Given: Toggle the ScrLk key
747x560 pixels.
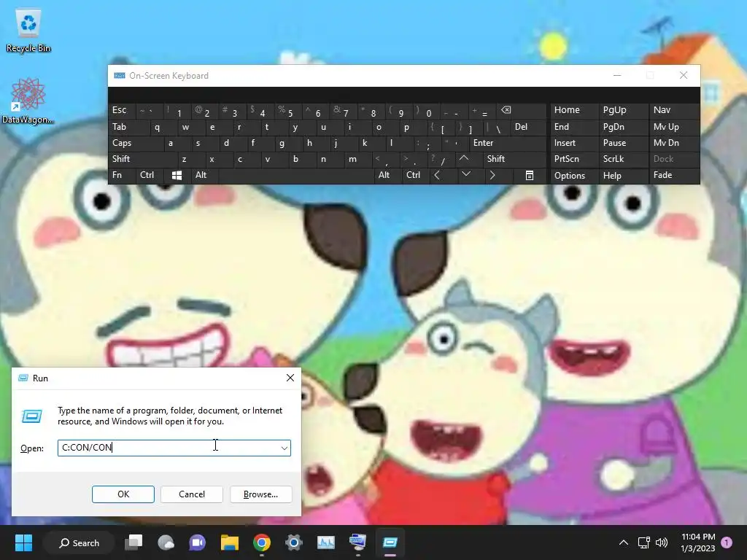Looking at the screenshot, I should pyautogui.click(x=622, y=158).
